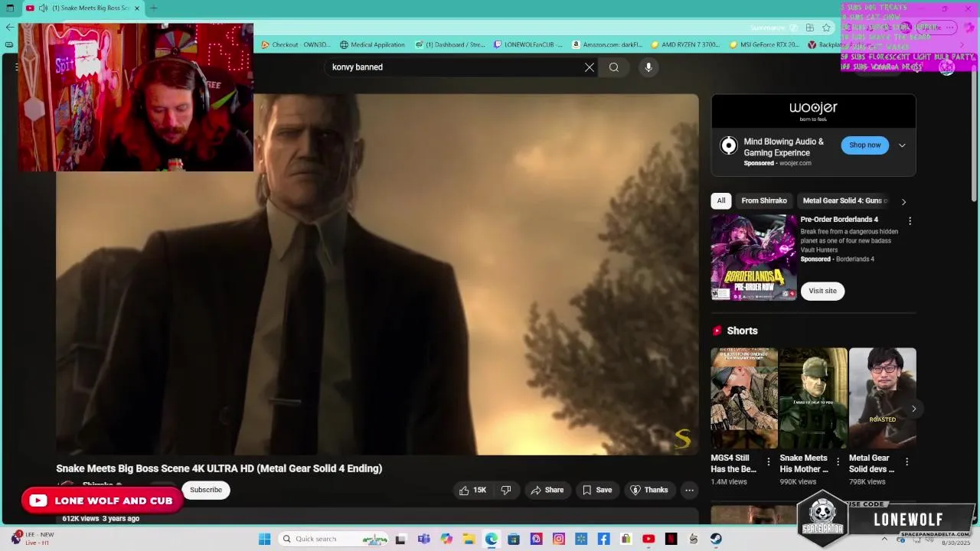Click the Pre-Order Borderlands 4 title
Viewport: 980px width, 551px height.
(839, 220)
